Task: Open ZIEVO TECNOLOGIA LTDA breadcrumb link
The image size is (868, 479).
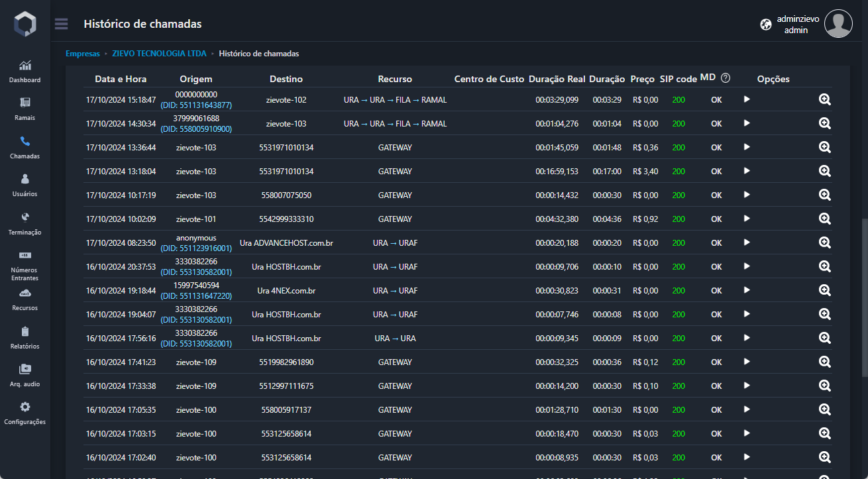Action: click(159, 54)
